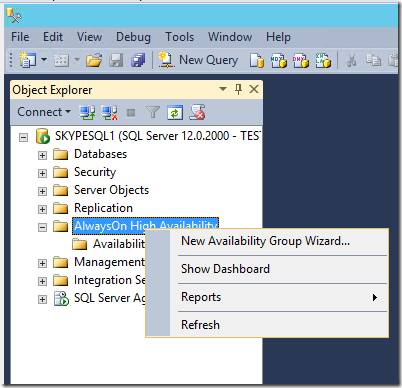402x388 pixels.
Task: Select the SQL Server Agent item
Action: [x=110, y=298]
